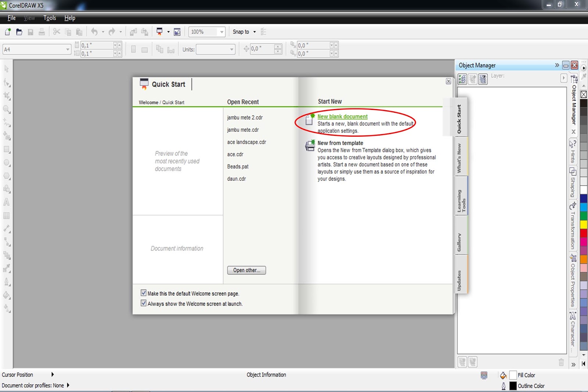Click the New from template link
This screenshot has height=392, width=588.
tap(340, 143)
